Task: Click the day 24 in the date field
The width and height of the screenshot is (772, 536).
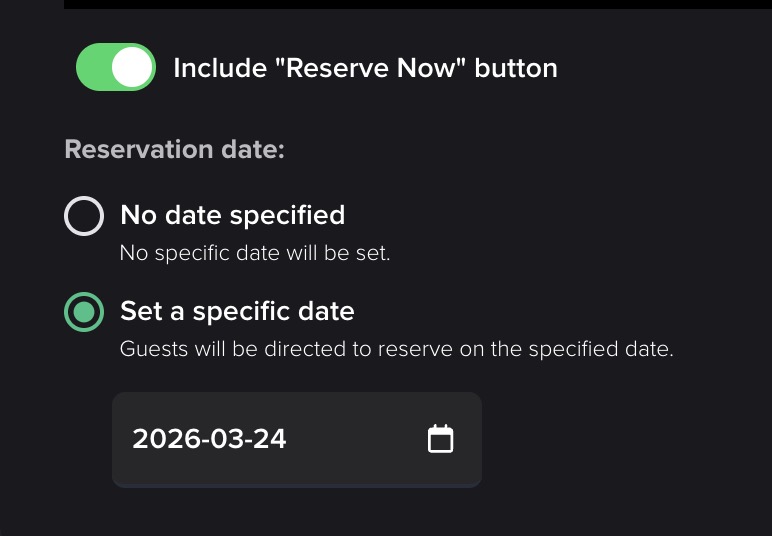Action: (269, 439)
